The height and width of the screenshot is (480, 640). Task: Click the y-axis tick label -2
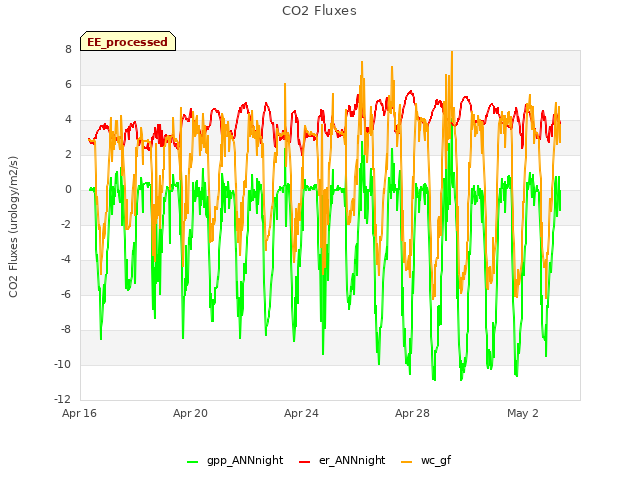point(66,224)
